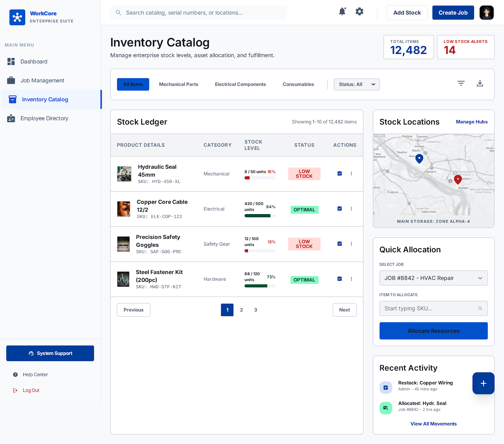Open the kebab menu for Precision Safety Goggles
Image resolution: width=504 pixels, height=444 pixels.
352,243
